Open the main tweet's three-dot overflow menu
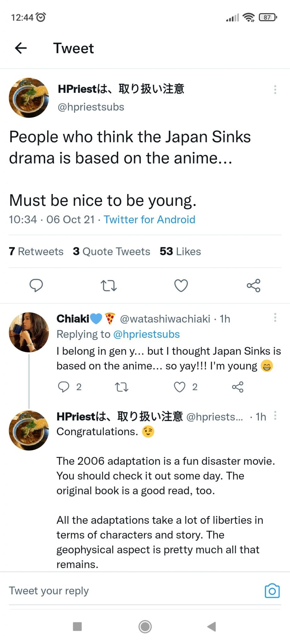The width and height of the screenshot is (290, 644). tap(275, 90)
